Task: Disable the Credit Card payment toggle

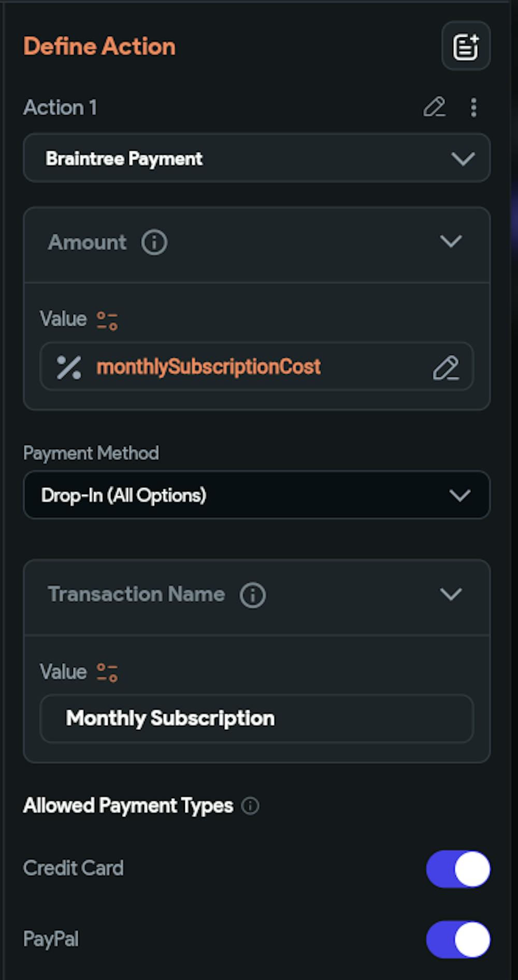Action: point(458,869)
